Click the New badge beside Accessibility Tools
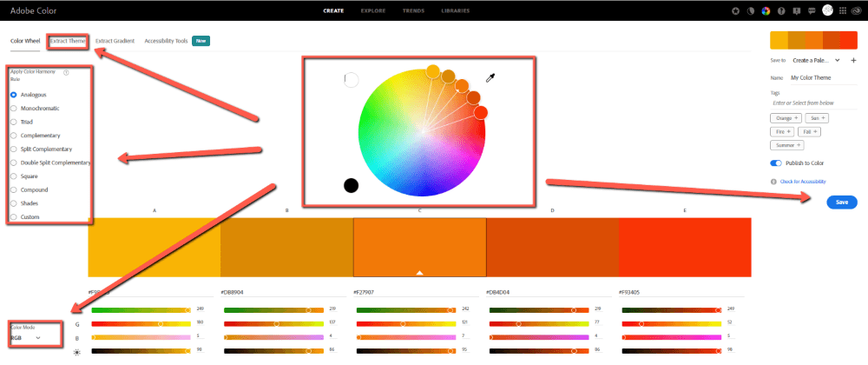The width and height of the screenshot is (868, 365). pyautogui.click(x=201, y=41)
